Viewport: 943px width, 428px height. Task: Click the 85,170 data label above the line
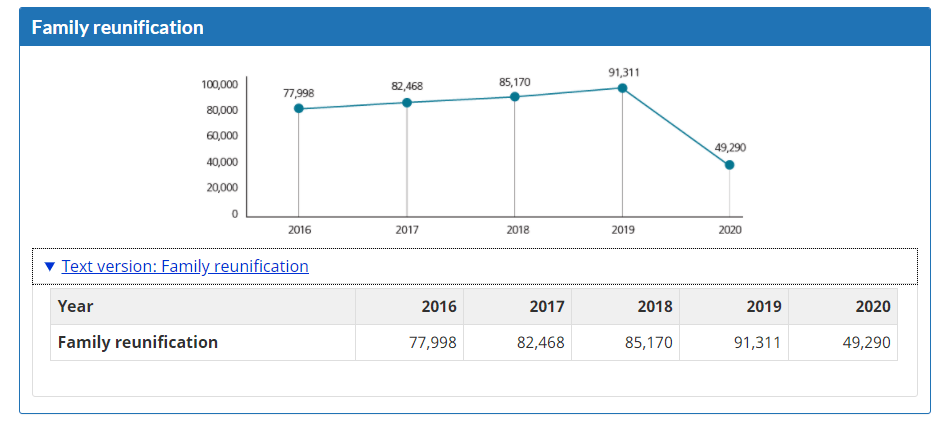(514, 81)
